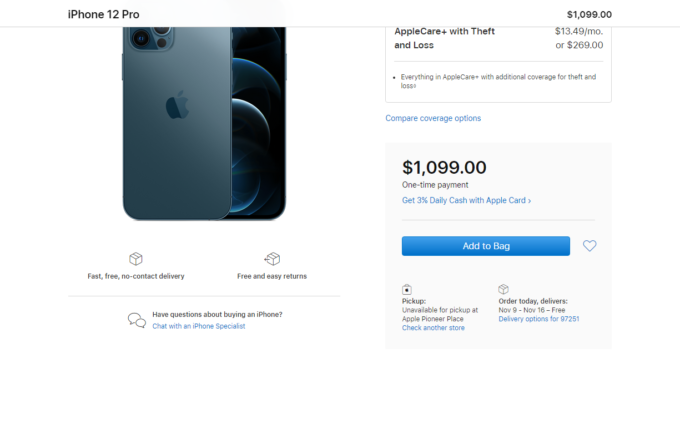The width and height of the screenshot is (680, 424).
Task: Click the Free and easy returns text
Action: click(x=272, y=276)
